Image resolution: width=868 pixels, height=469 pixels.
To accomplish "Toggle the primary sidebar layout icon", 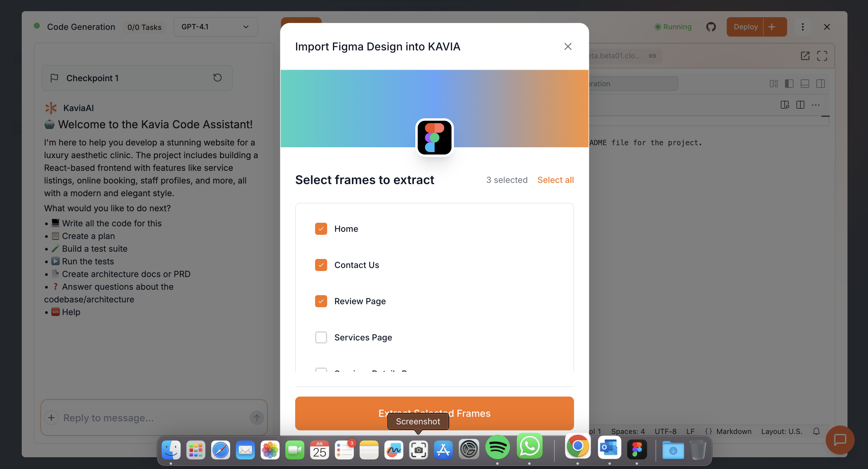I will 789,84.
